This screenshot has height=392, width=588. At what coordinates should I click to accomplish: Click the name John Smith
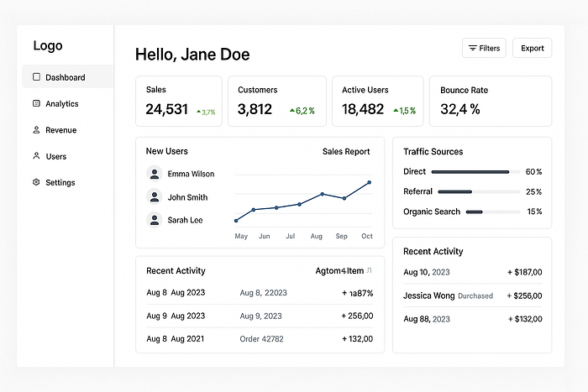(187, 197)
